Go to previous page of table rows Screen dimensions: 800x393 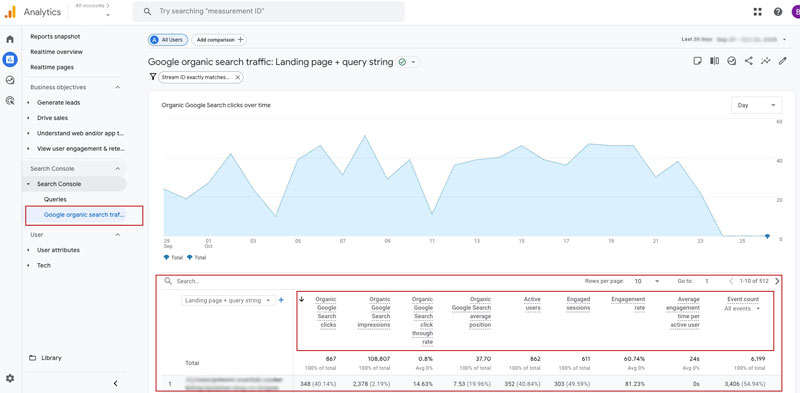pyautogui.click(x=731, y=281)
